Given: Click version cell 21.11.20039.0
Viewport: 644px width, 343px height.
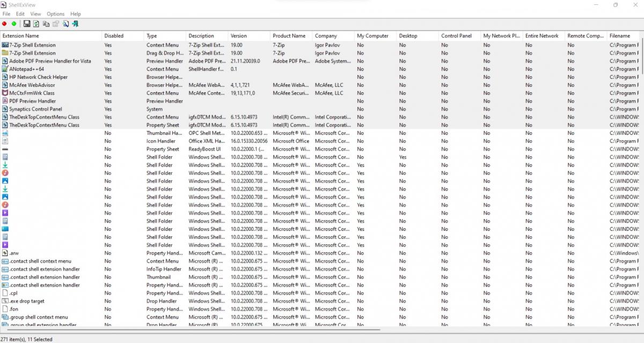Looking at the screenshot, I should pos(245,61).
